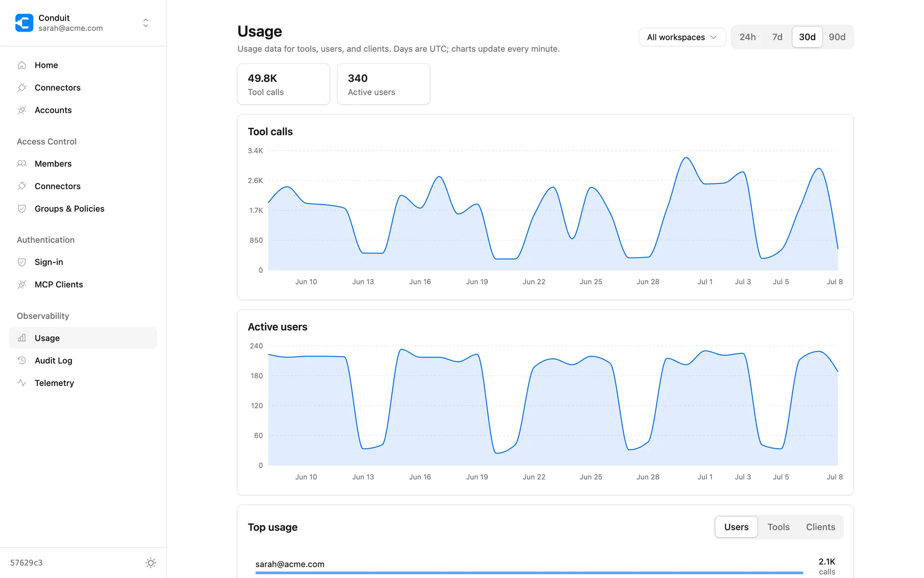Viewport: 924px width, 578px height.
Task: Open Audit Log page
Action: click(x=83, y=360)
